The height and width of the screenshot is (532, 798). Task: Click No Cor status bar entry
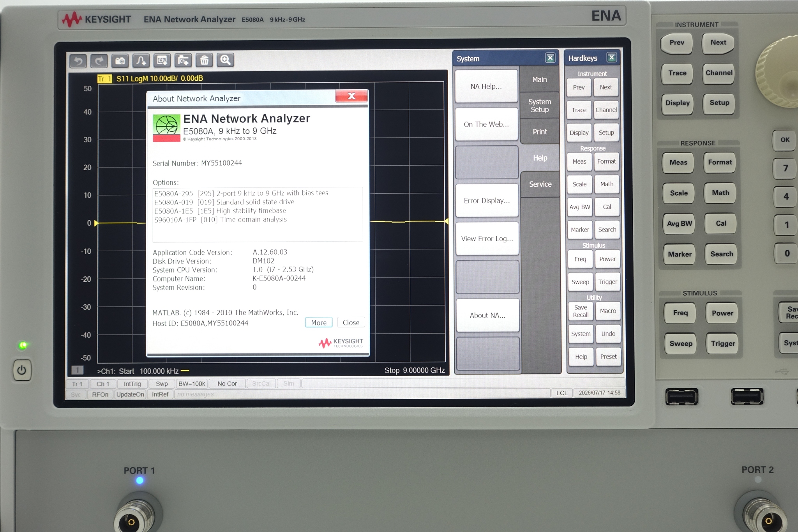[227, 384]
